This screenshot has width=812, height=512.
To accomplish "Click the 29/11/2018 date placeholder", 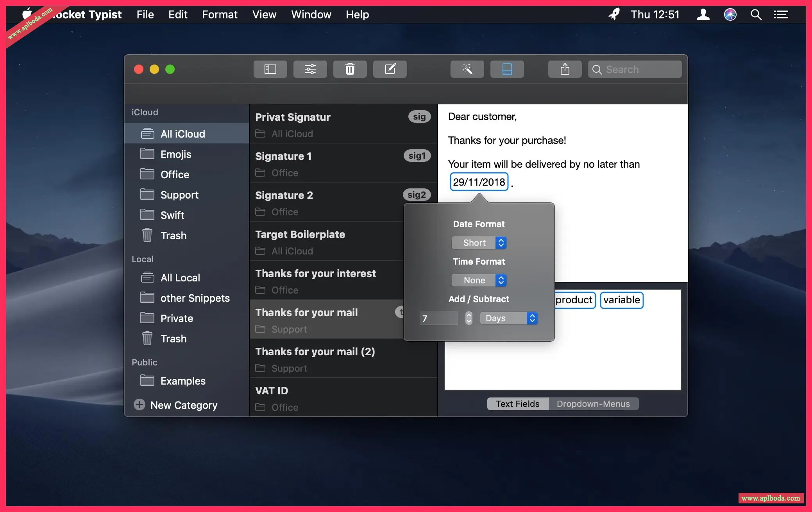I will pyautogui.click(x=479, y=182).
